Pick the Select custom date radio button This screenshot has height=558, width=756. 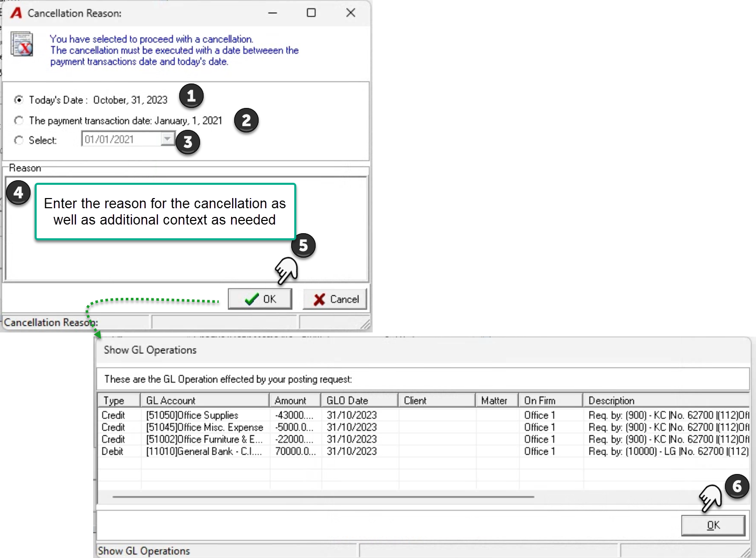tap(19, 140)
